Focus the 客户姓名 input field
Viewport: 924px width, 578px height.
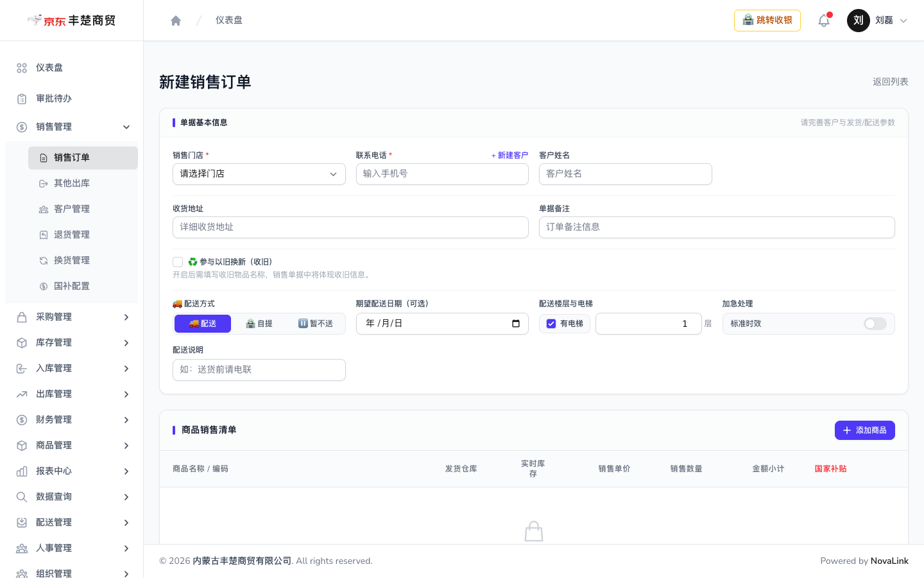coord(626,174)
